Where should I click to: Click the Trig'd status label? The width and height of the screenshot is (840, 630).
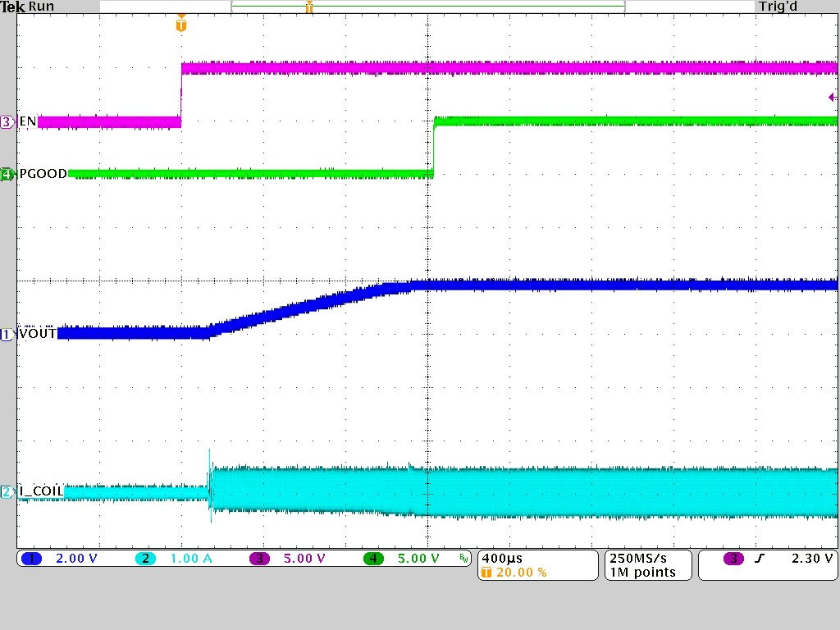[x=776, y=7]
